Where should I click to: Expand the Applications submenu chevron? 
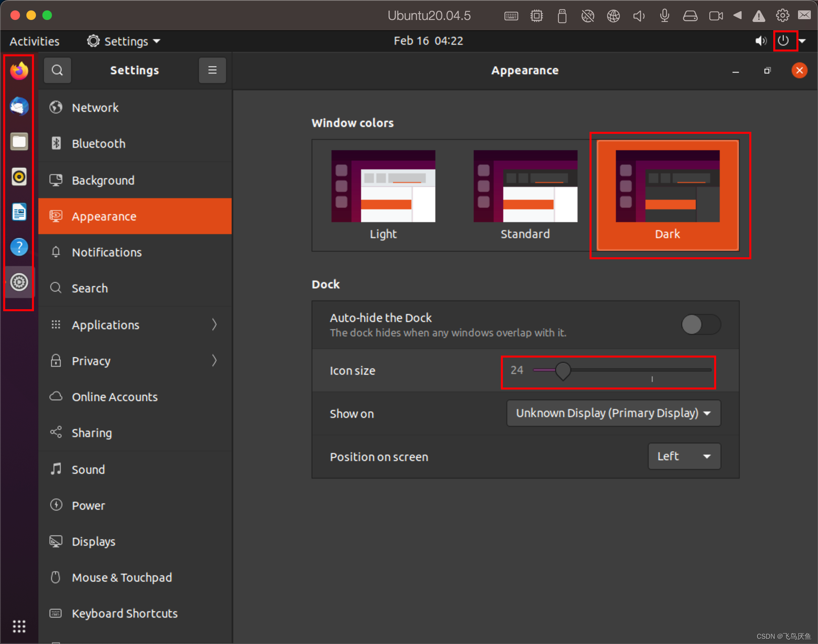(x=214, y=324)
